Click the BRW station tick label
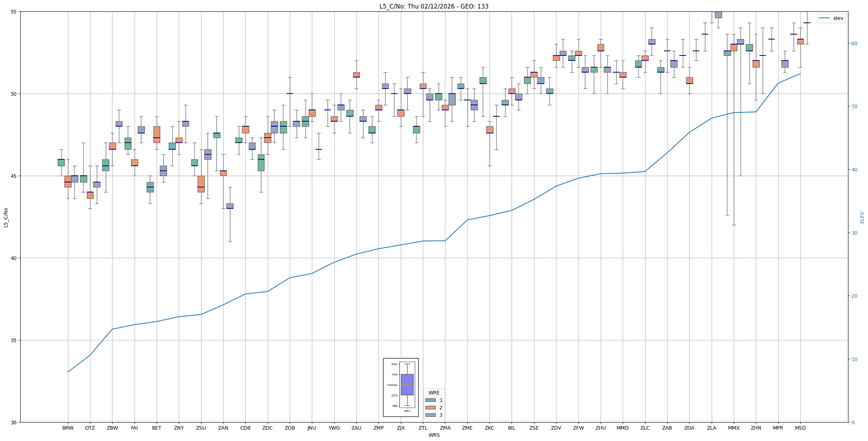 point(68,428)
